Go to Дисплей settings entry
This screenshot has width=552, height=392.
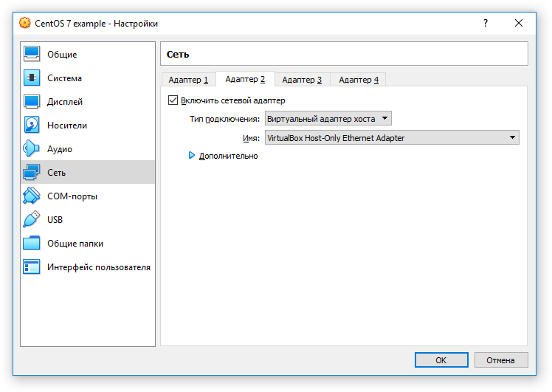coord(88,101)
